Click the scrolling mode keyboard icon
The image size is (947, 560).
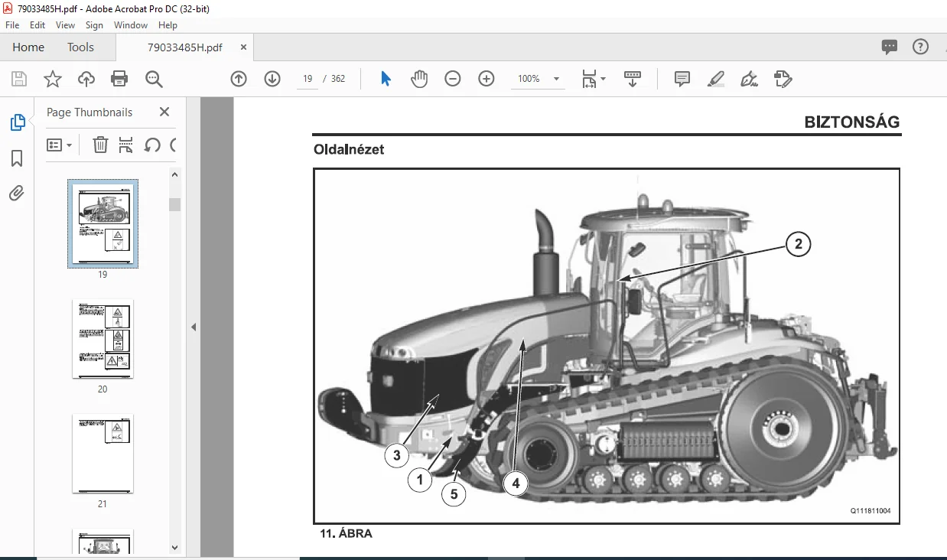click(633, 79)
